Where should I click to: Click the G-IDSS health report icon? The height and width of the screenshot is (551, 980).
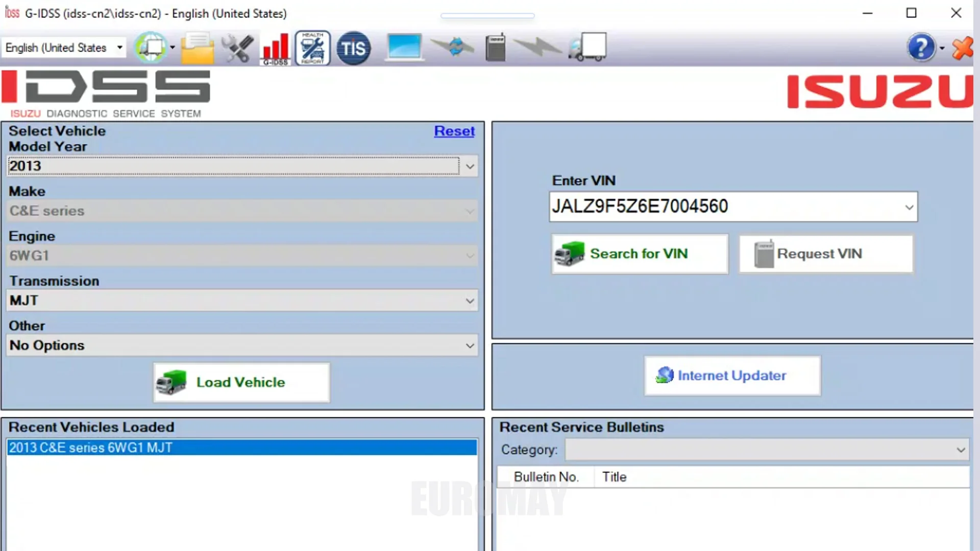[313, 47]
